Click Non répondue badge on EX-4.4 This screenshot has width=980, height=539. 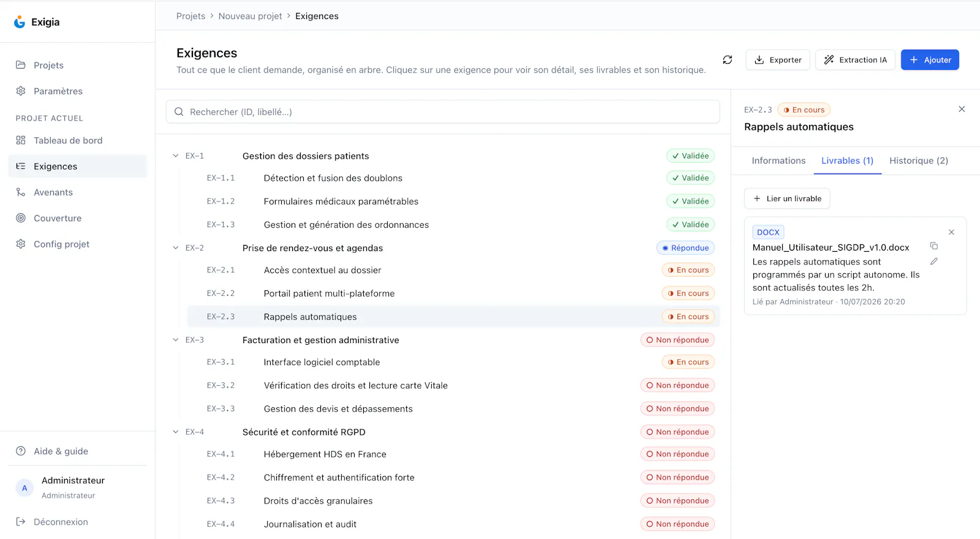pyautogui.click(x=677, y=524)
